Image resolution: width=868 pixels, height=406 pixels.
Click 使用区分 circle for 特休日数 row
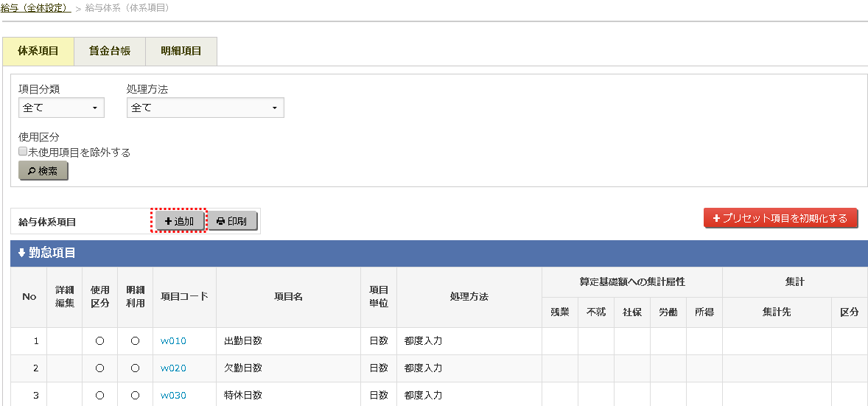(99, 395)
